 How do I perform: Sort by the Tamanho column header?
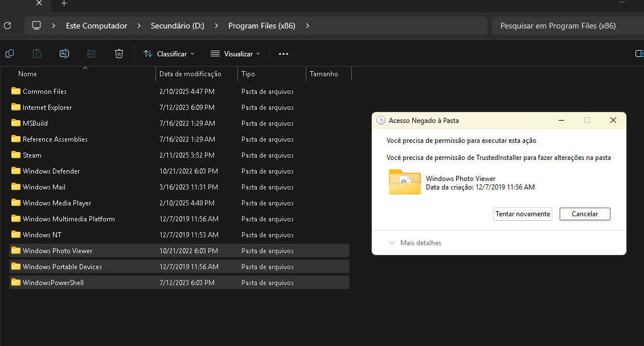pyautogui.click(x=323, y=74)
